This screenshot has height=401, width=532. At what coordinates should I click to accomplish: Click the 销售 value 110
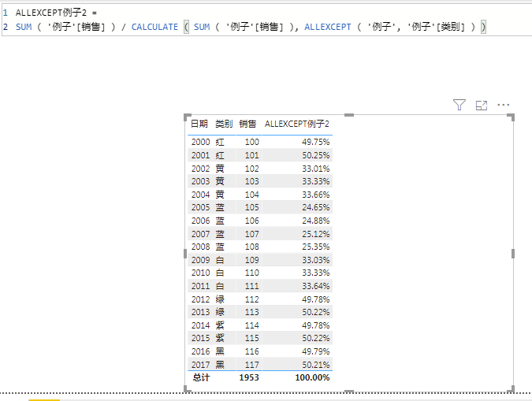coord(251,273)
